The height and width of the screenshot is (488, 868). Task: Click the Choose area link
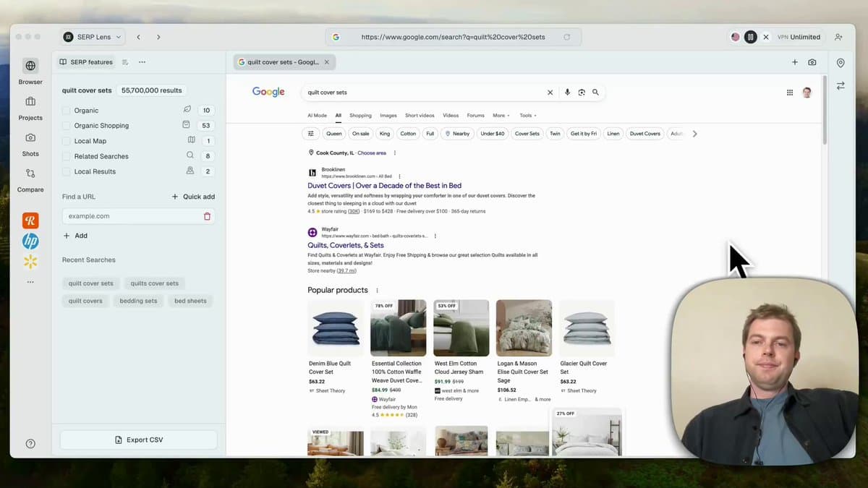pyautogui.click(x=372, y=153)
